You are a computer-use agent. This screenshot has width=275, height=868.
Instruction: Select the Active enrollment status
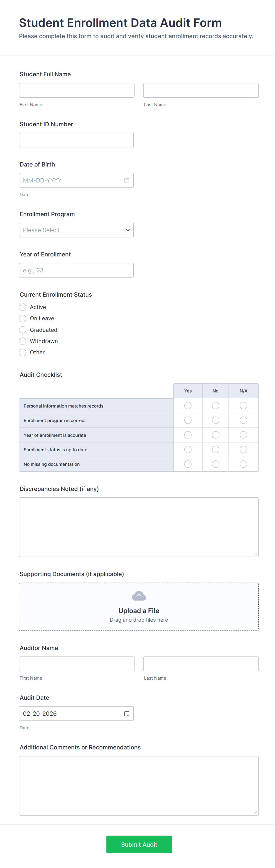[22, 307]
